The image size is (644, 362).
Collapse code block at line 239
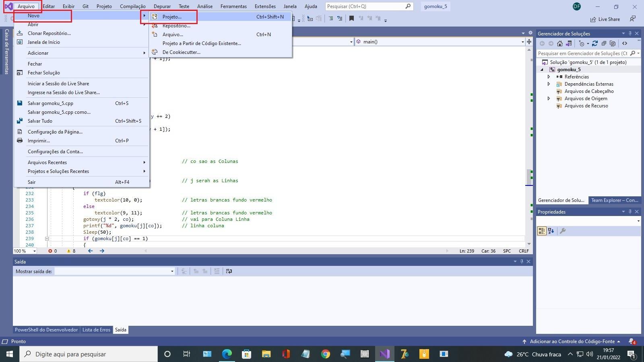[47, 239]
